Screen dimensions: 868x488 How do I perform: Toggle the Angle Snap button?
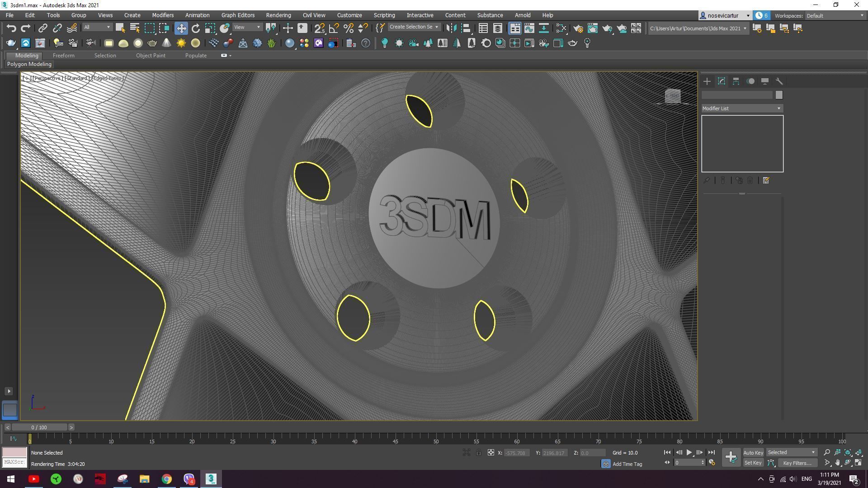click(334, 28)
